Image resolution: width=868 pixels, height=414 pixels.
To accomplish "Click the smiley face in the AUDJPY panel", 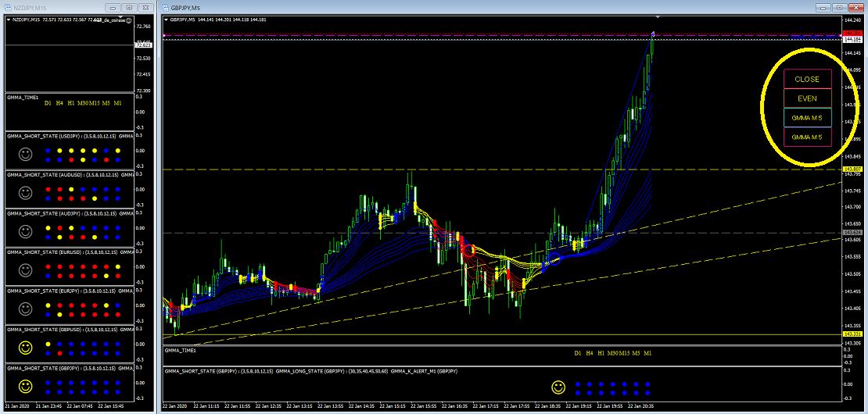I will pyautogui.click(x=24, y=231).
